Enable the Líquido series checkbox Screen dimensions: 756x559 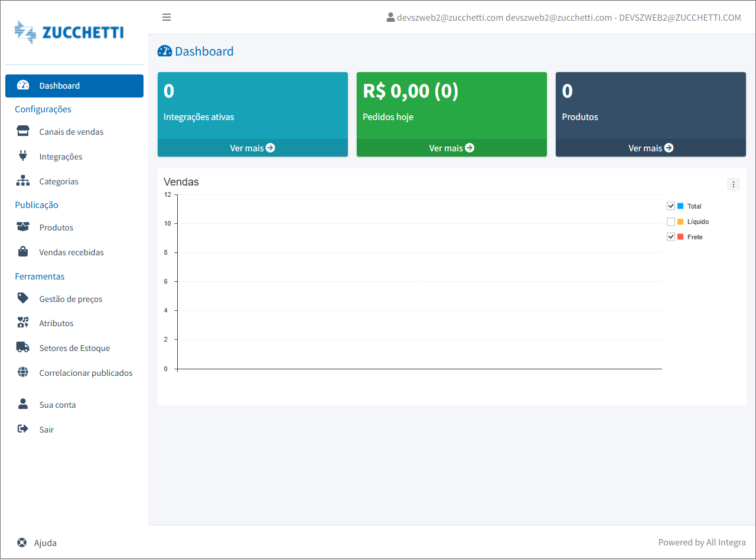tap(671, 222)
